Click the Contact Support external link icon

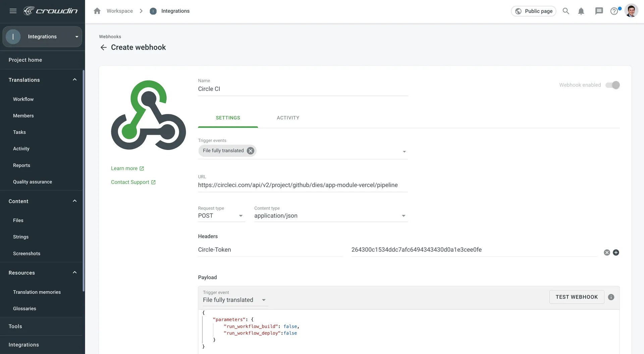(153, 182)
